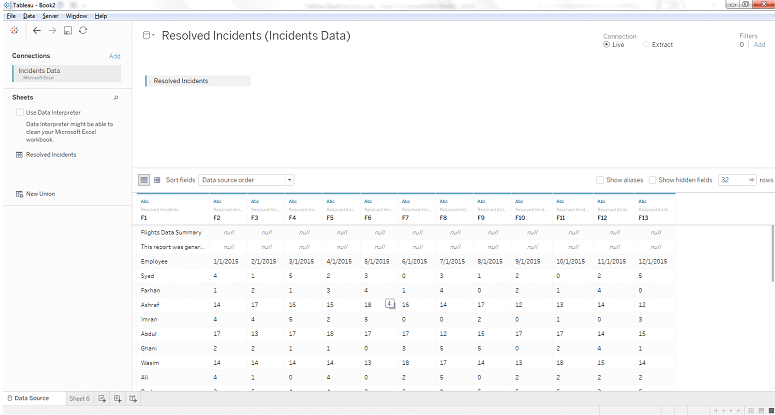The height and width of the screenshot is (415, 775).
Task: Enable the Use Data Interpreter checkbox
Action: pos(20,113)
